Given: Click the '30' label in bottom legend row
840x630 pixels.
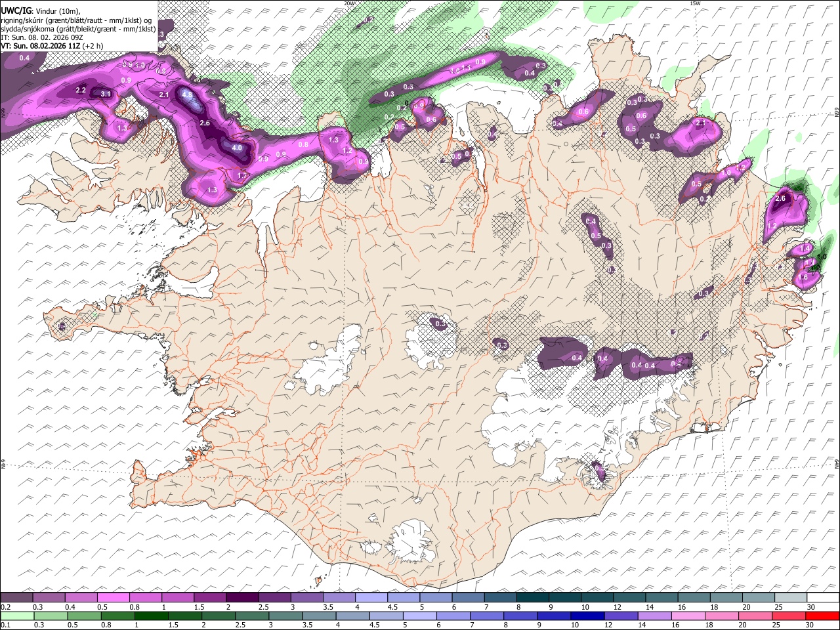Looking at the screenshot, I should (811, 625).
